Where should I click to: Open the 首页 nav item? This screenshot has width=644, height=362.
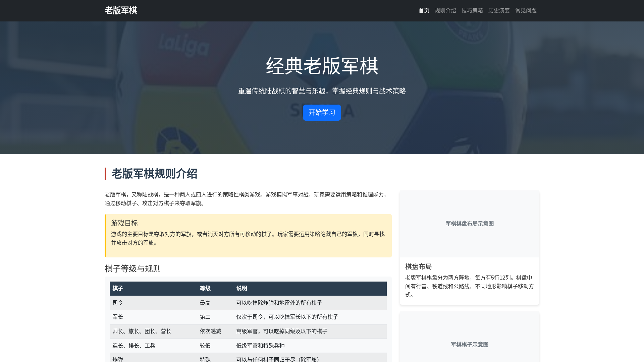[x=424, y=10]
